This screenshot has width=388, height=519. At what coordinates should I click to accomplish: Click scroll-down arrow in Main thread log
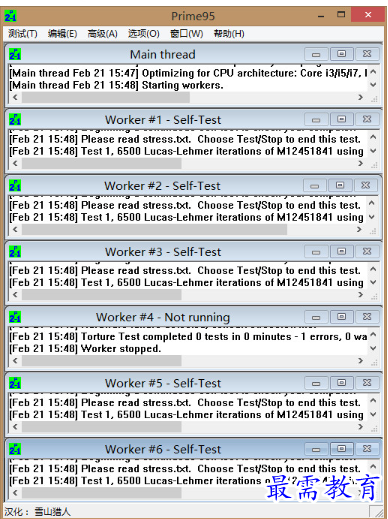(x=373, y=85)
